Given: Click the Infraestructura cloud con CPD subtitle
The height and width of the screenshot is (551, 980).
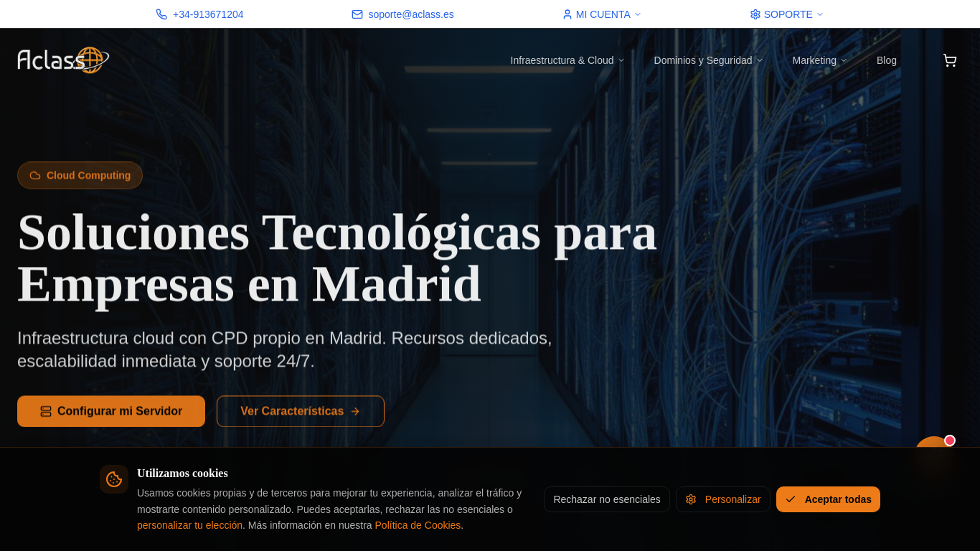Looking at the screenshot, I should click(x=285, y=349).
